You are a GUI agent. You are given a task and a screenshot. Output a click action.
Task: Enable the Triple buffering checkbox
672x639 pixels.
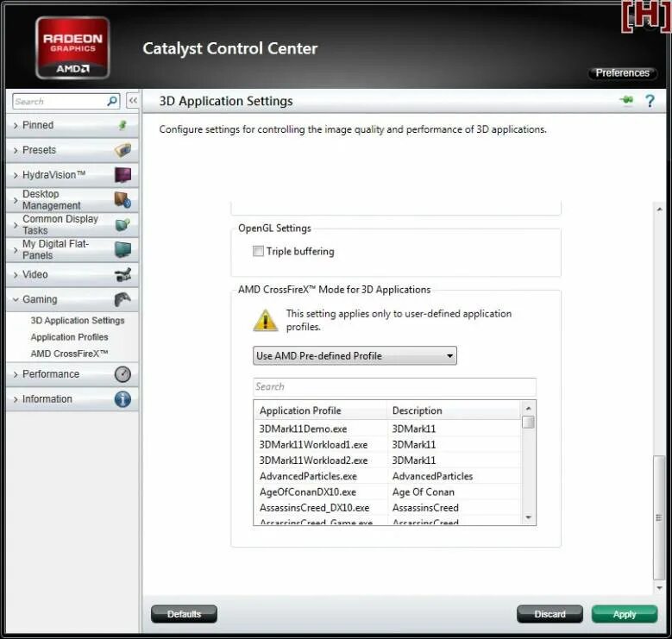click(258, 251)
